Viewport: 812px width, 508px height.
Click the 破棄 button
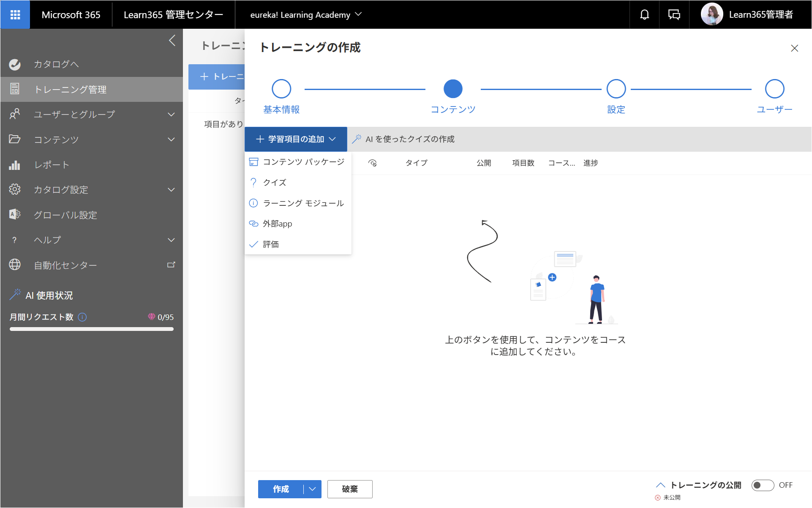350,489
